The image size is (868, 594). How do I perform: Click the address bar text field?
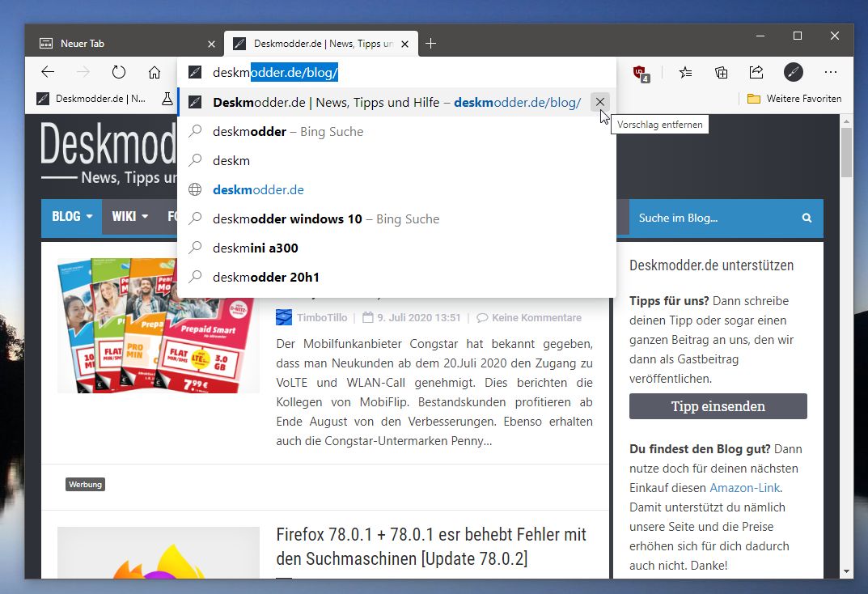click(x=396, y=72)
